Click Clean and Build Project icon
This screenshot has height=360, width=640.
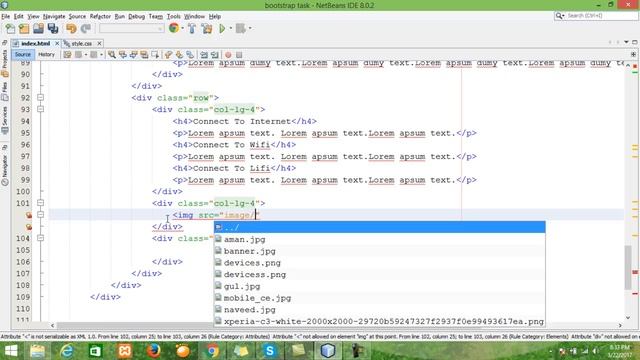tap(207, 29)
